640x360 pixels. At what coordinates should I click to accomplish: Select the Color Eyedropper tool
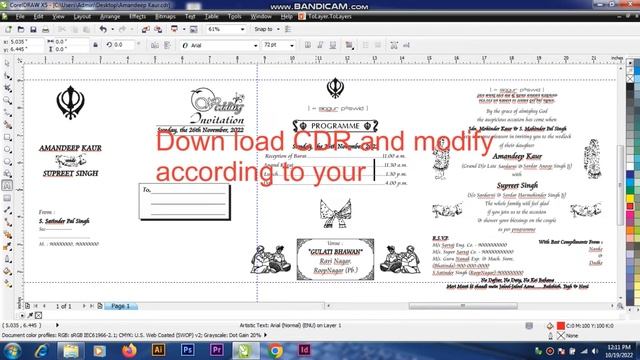pos(7,247)
